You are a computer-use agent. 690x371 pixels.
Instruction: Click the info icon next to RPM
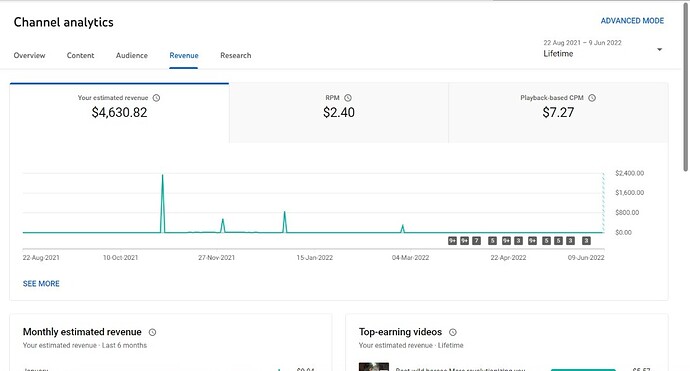tap(348, 98)
